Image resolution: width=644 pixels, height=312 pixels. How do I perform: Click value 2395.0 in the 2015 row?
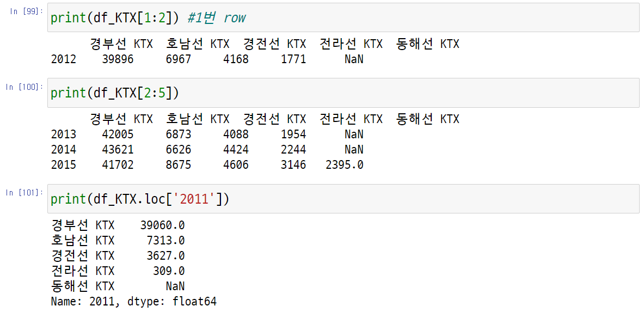point(345,165)
